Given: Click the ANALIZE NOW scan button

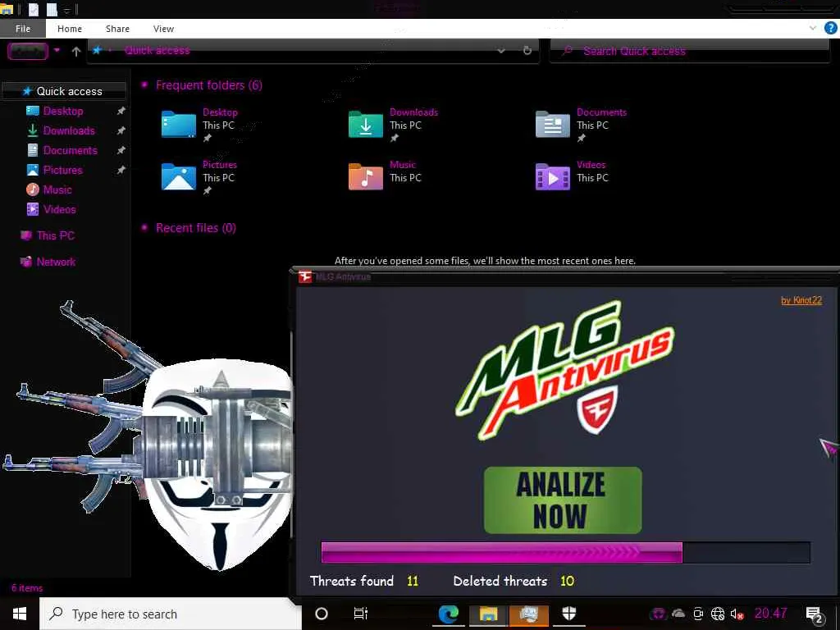Looking at the screenshot, I should [x=563, y=500].
